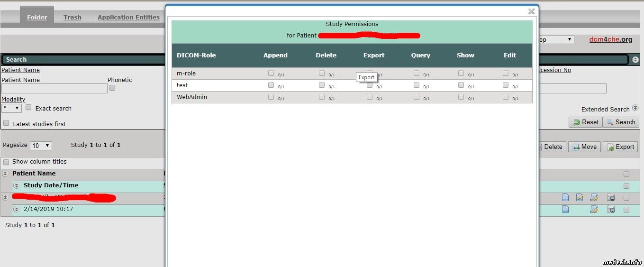Click the Patient Name text field
This screenshot has width=644, height=267.
(54, 89)
